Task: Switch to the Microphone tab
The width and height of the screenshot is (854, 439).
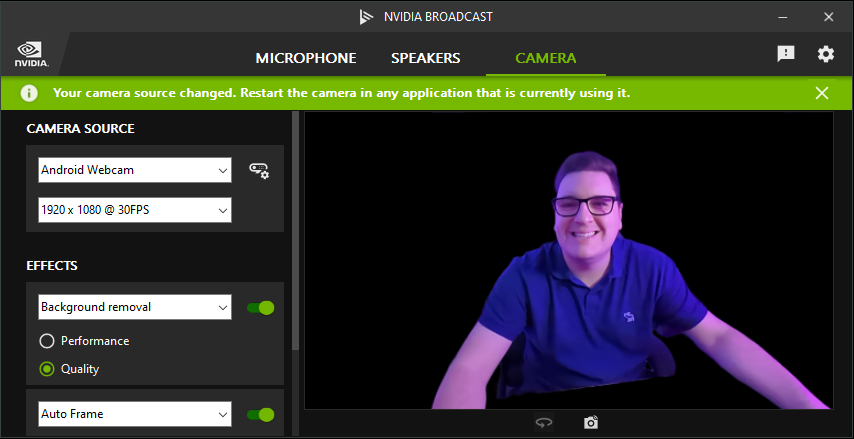Action: tap(306, 58)
